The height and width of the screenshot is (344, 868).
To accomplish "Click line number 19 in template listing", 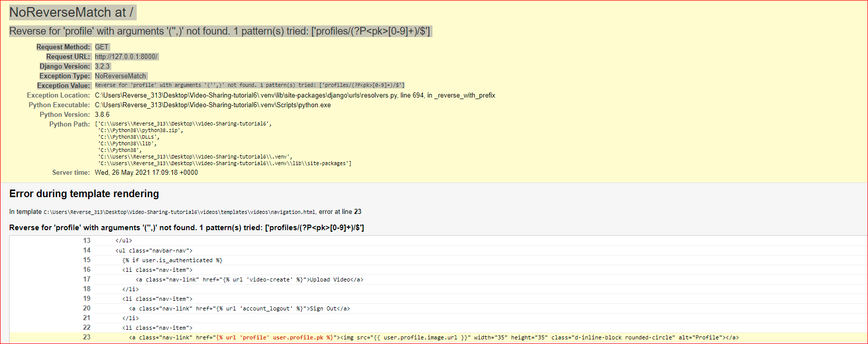I will 87,299.
